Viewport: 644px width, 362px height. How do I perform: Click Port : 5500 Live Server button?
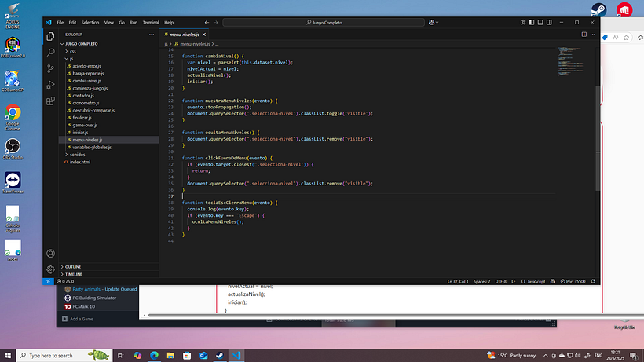tap(573, 282)
